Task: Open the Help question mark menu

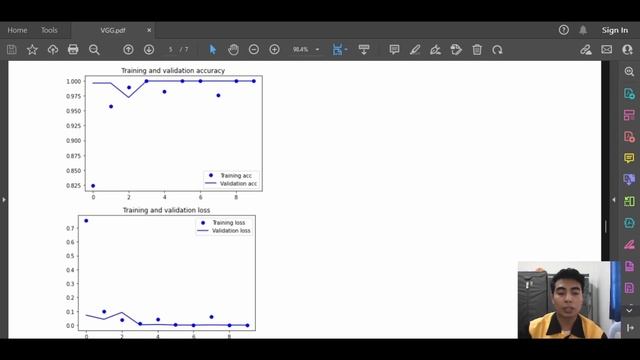Action: (x=564, y=30)
